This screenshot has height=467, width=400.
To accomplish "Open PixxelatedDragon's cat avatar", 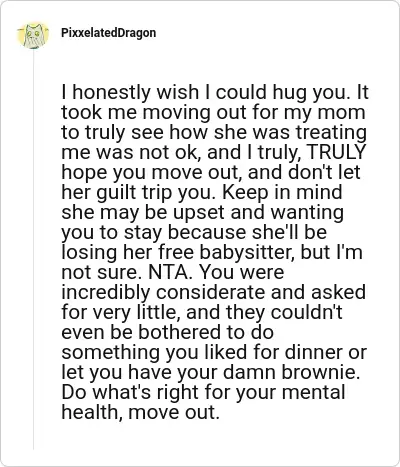I will point(33,35).
